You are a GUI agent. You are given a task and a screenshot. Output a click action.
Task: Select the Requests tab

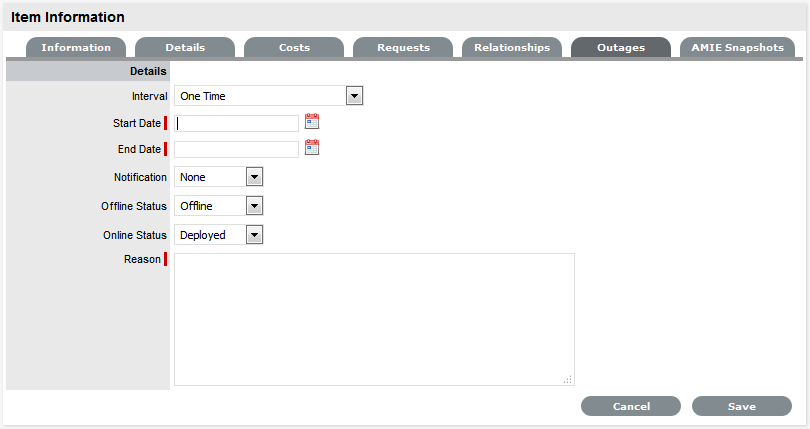click(x=403, y=48)
